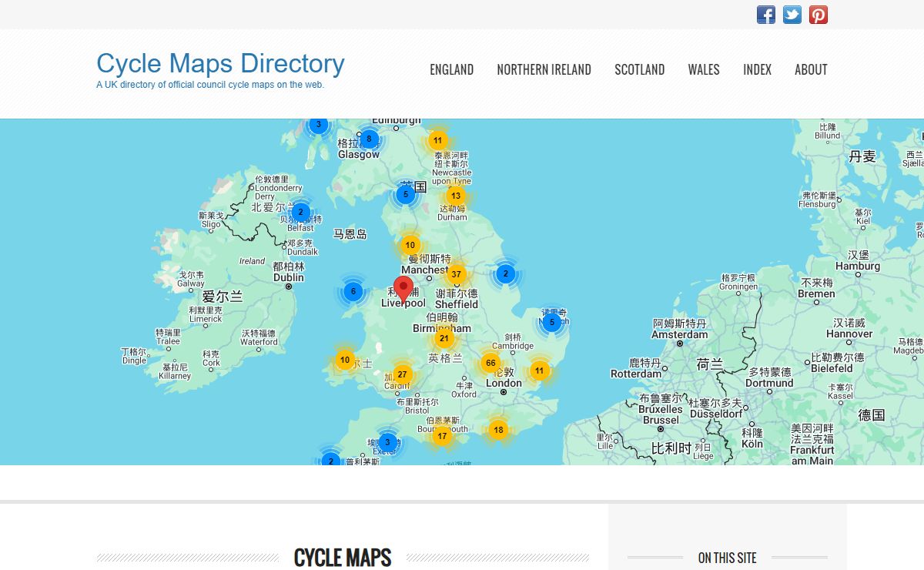Open the 8 cluster near Glasgow
The image size is (924, 570).
[369, 139]
